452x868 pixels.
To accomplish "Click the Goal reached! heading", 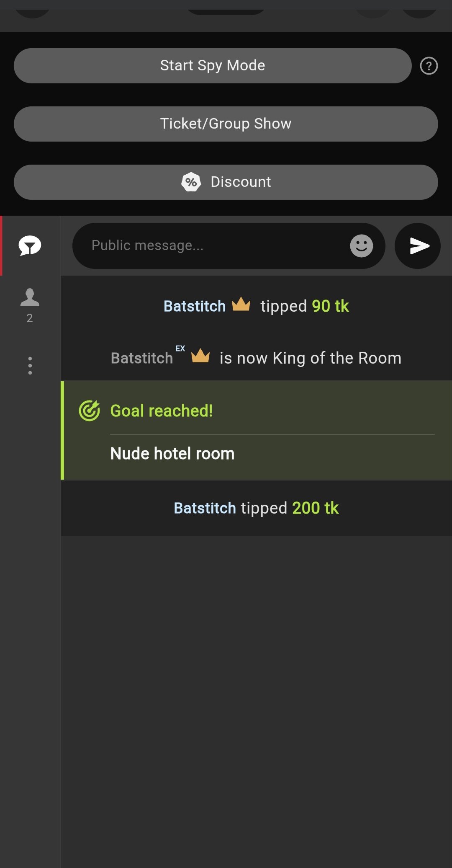I will click(x=162, y=411).
